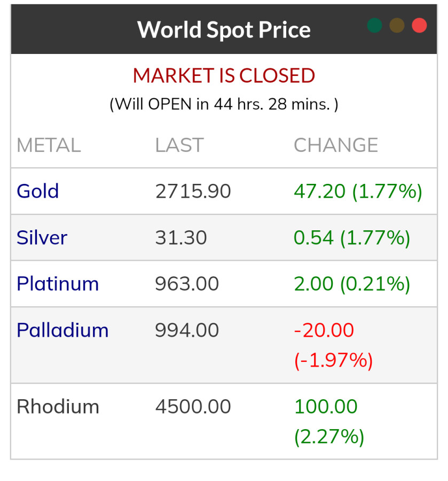Screen dimensions: 448x481
Task: Click the olive dot in header
Action: (397, 25)
